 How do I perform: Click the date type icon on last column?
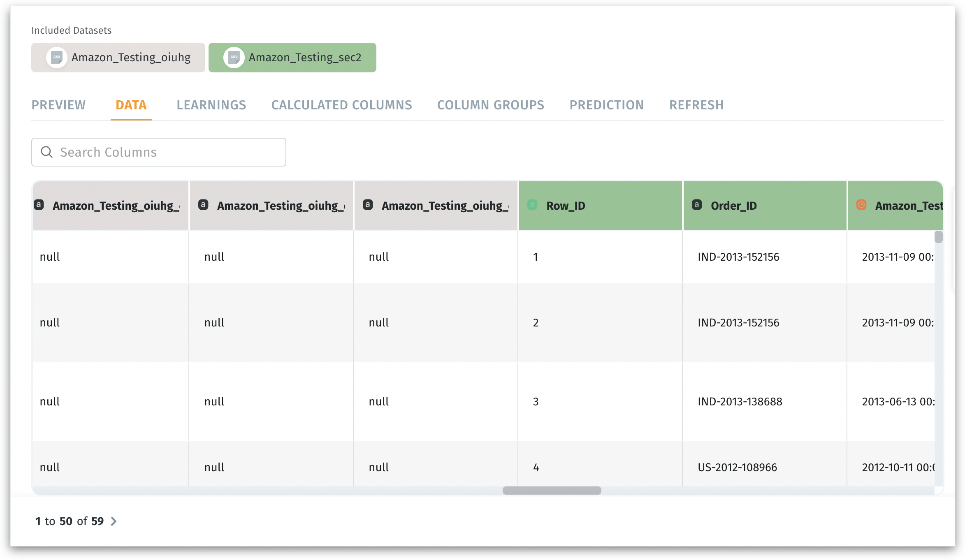(861, 205)
